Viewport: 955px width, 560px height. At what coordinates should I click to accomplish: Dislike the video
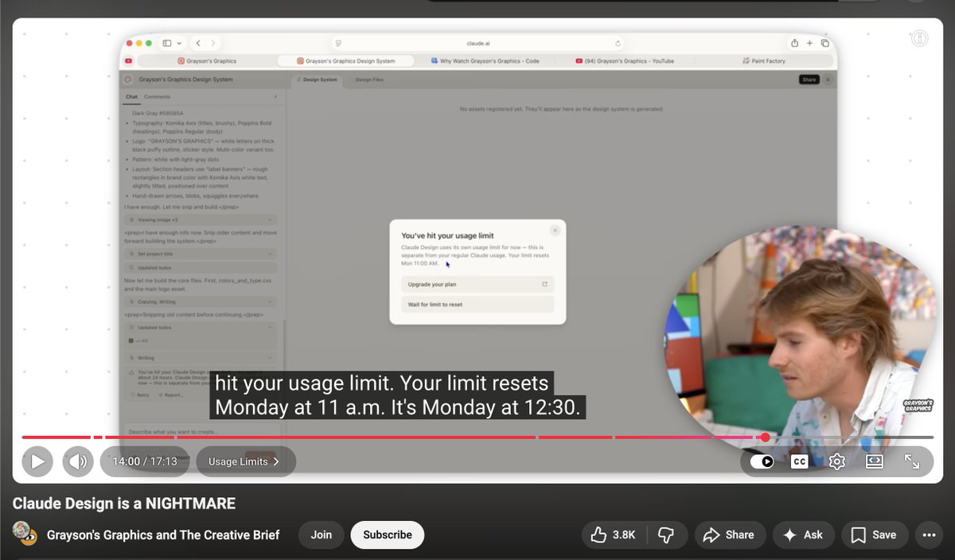668,535
